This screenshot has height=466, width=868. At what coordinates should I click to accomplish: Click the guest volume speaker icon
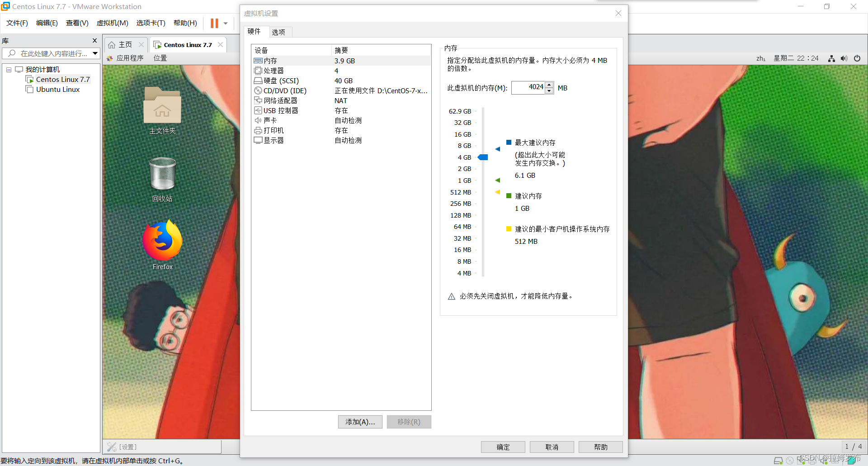click(x=844, y=58)
